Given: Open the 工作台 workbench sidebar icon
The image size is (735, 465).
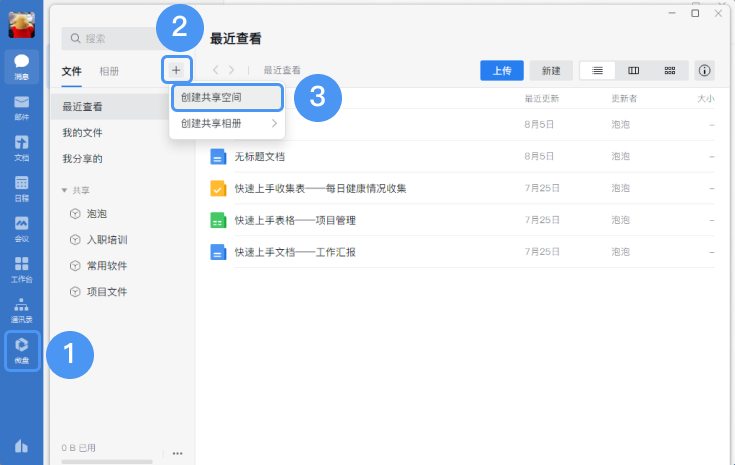Looking at the screenshot, I should 21,269.
